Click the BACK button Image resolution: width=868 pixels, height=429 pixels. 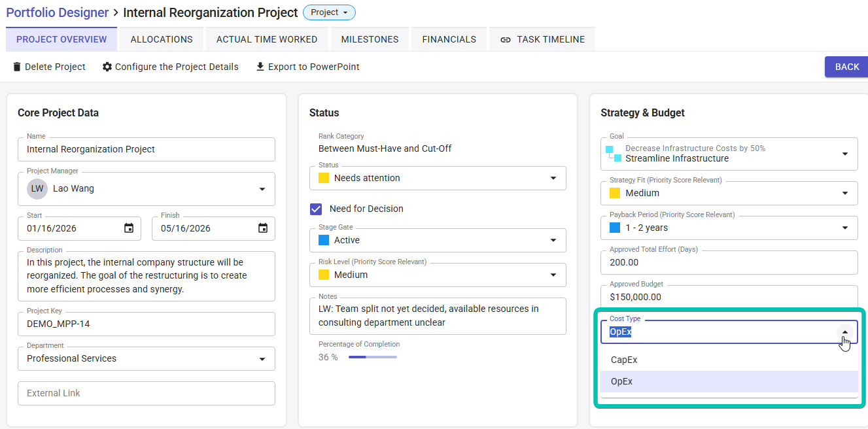click(x=848, y=66)
